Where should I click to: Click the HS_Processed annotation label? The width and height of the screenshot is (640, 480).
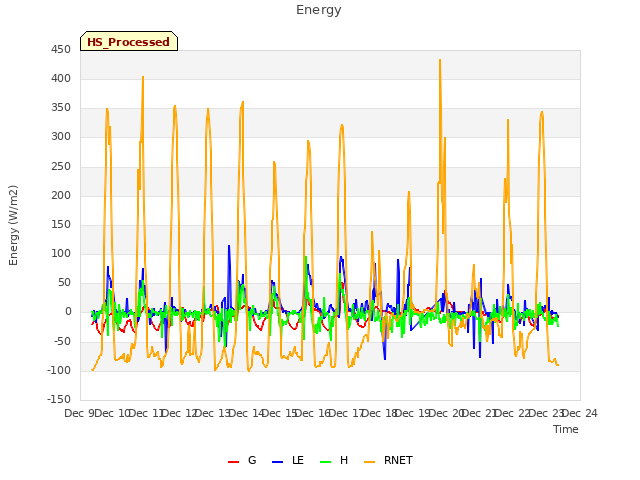[129, 42]
